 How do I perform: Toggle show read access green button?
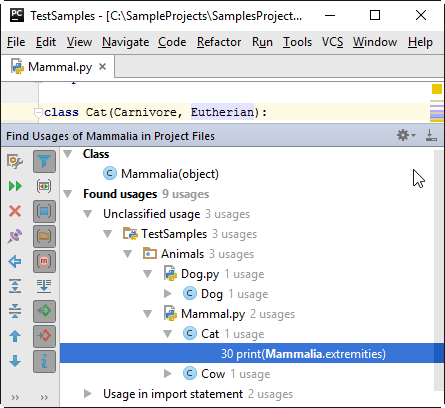click(44, 311)
